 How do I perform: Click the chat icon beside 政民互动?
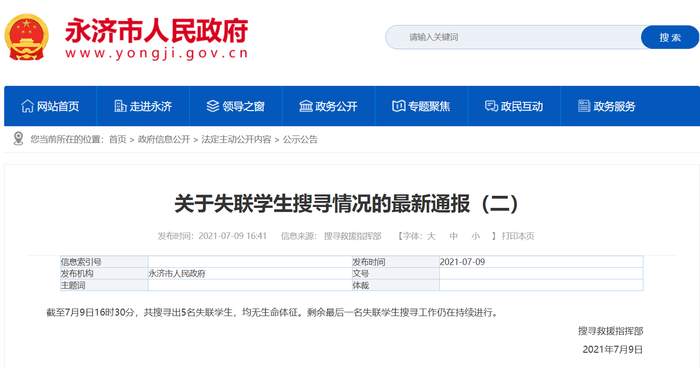(491, 106)
